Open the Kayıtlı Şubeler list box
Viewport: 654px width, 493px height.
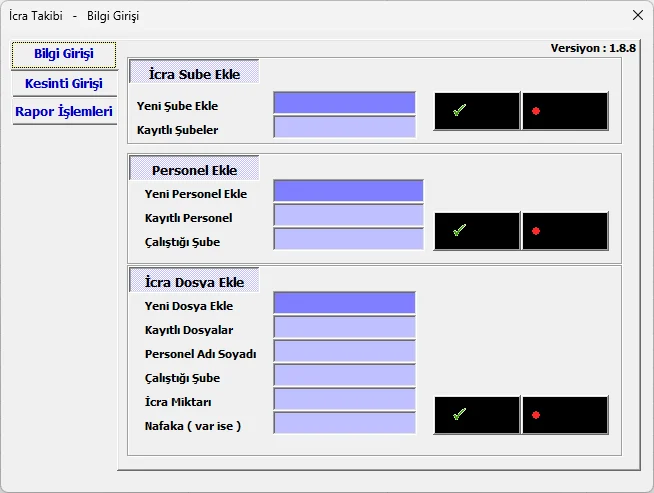(344, 127)
